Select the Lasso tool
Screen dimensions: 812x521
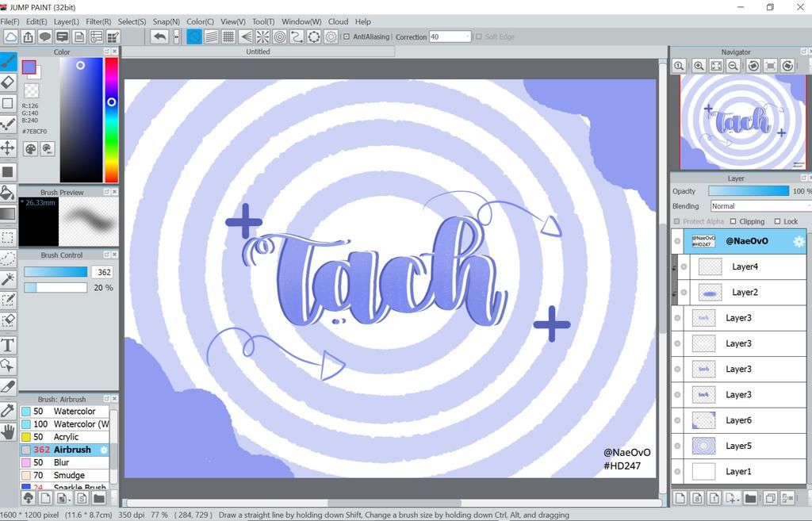8,259
